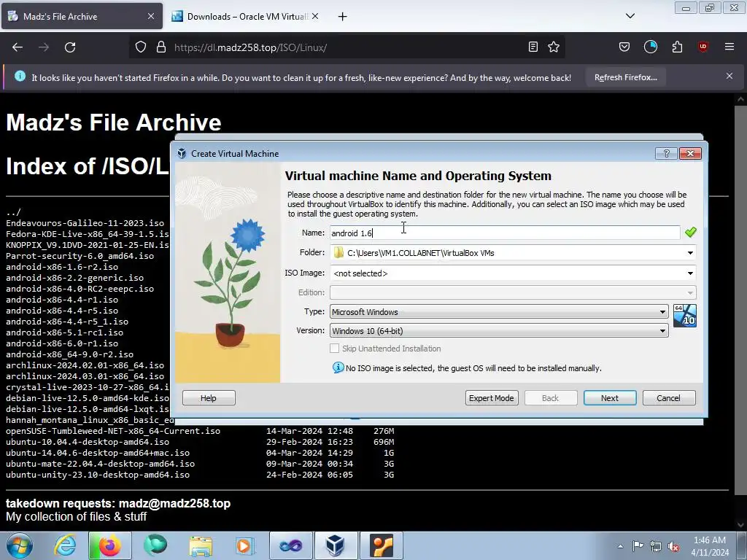747x560 pixels.
Task: Click the Next button
Action: click(610, 398)
